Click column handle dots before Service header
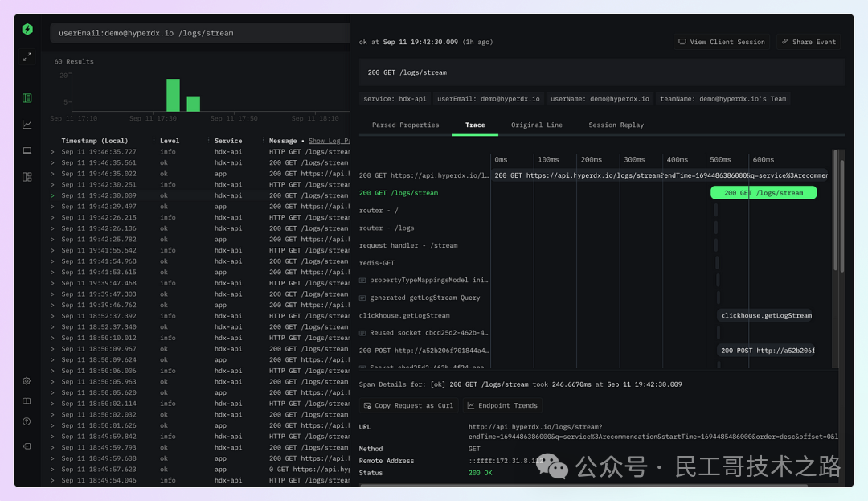 pos(208,141)
